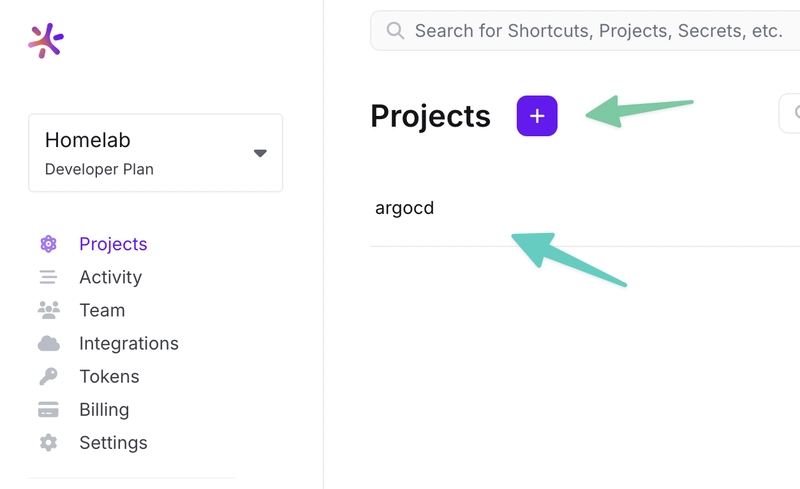The width and height of the screenshot is (800, 489).
Task: Click the Billing credit card icon
Action: 48,409
